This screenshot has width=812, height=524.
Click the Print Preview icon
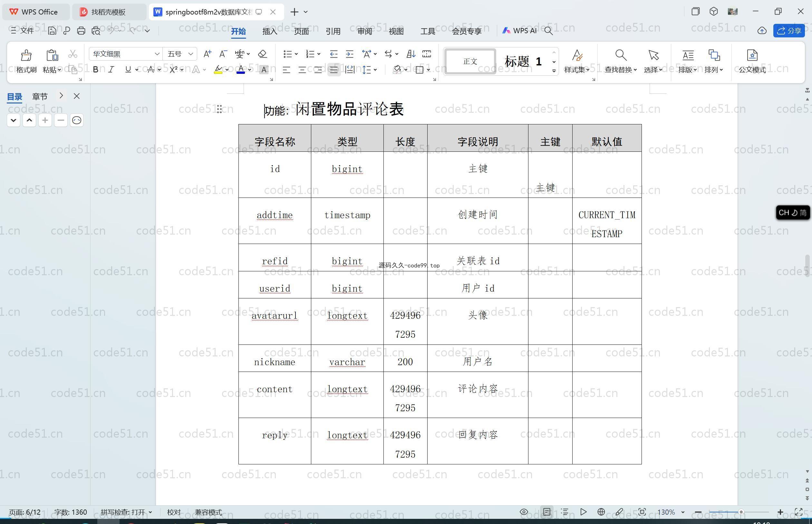pyautogui.click(x=96, y=31)
